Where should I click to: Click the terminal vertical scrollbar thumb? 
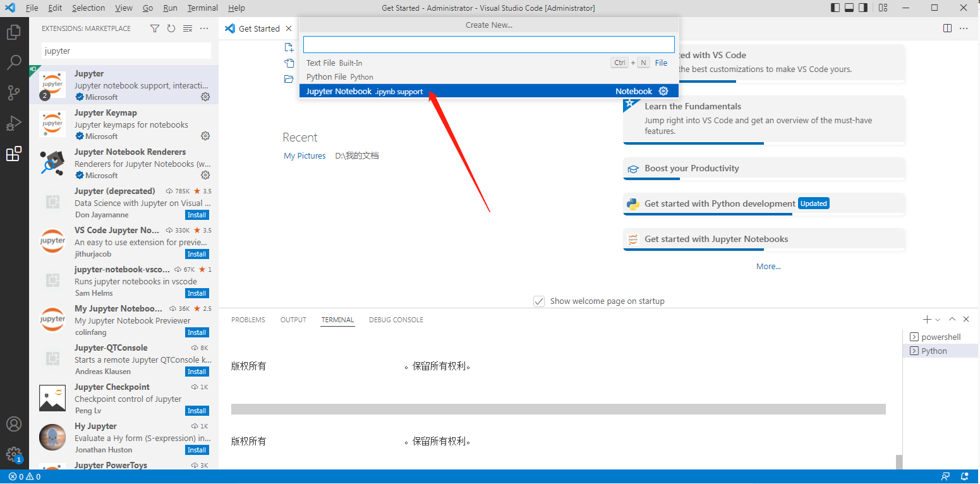pos(899,462)
